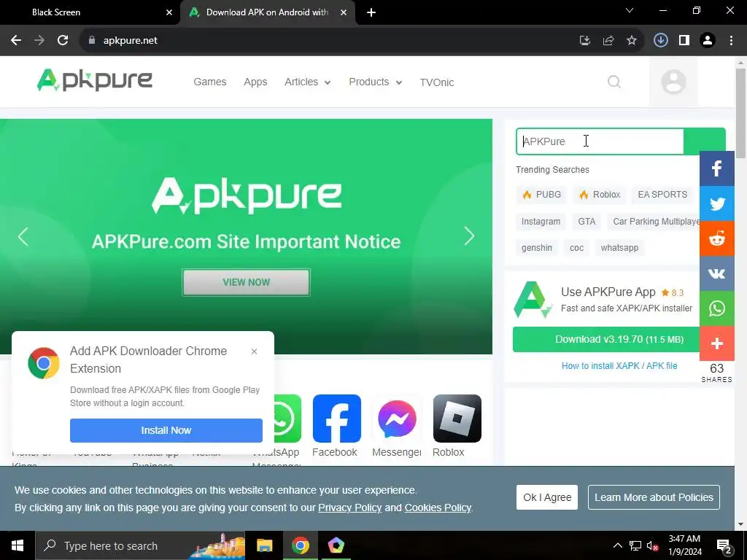Open How to install XAPK / APK file link
Viewport: 747px width, 560px height.
point(619,366)
